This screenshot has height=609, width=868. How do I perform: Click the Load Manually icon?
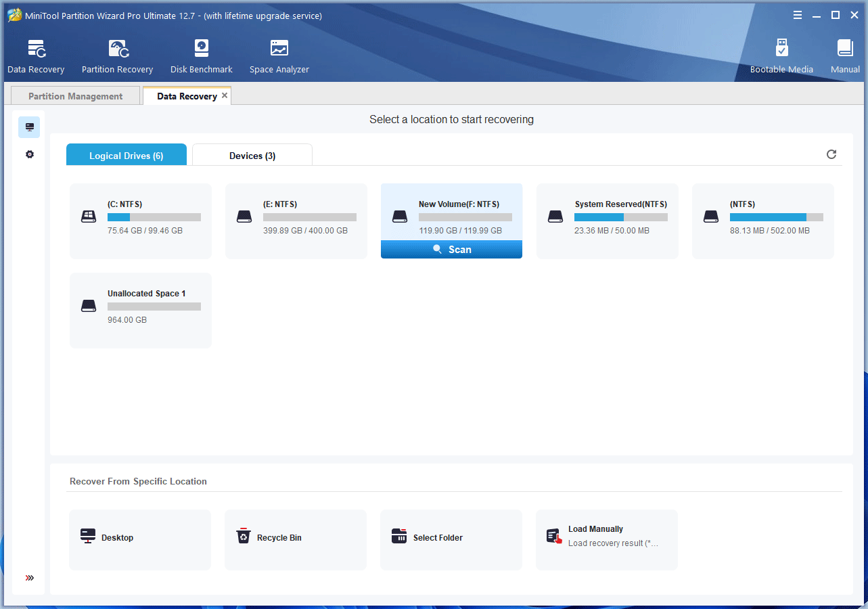[555, 537]
